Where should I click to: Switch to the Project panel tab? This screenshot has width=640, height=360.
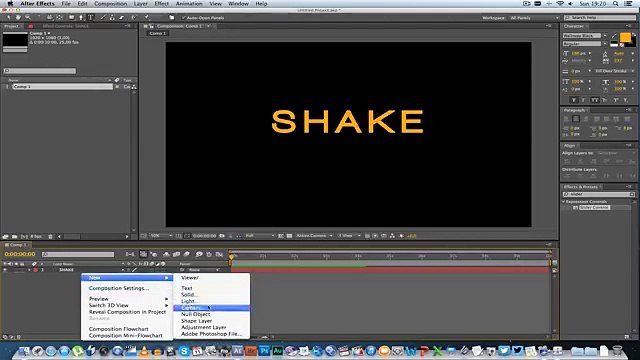point(11,26)
